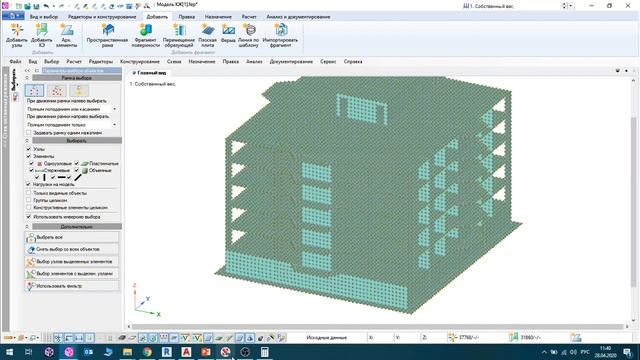Click the save icon in quick access toolbar
The height and width of the screenshot is (360, 640).
pyautogui.click(x=36, y=6)
